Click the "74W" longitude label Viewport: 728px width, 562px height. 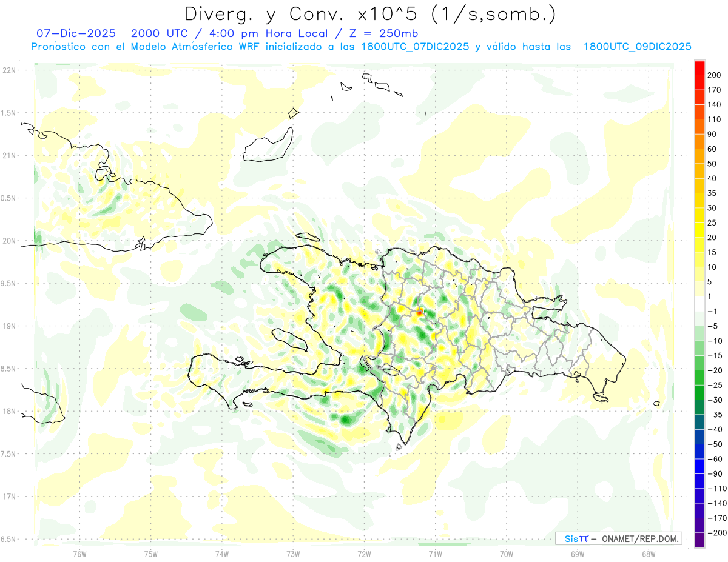[x=222, y=554]
